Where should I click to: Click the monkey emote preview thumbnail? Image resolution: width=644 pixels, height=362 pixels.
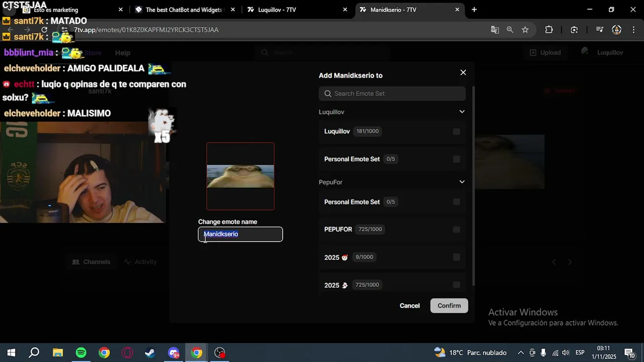tap(240, 176)
